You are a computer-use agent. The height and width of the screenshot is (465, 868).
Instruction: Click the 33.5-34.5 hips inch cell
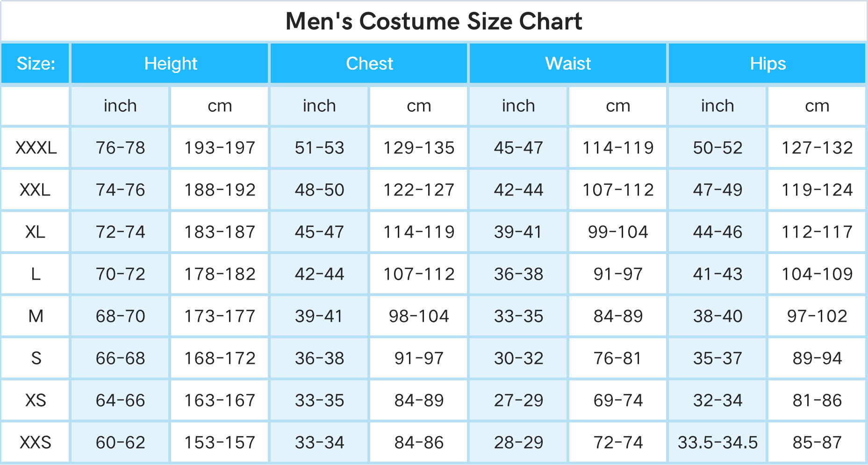tap(717, 443)
